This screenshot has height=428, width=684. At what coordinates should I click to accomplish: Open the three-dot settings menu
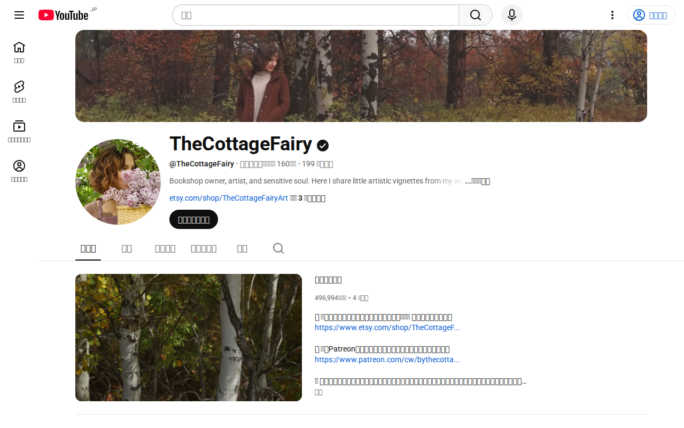(x=612, y=15)
